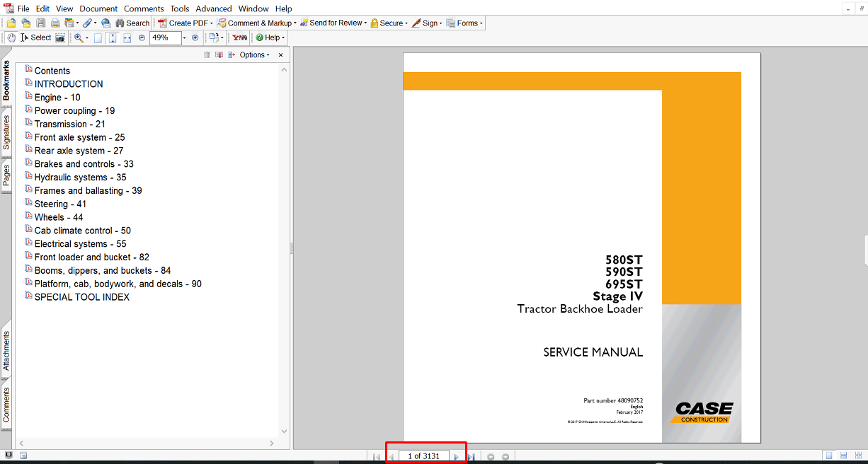
Task: Switch to Single Page layout in status bar
Action: point(828,456)
